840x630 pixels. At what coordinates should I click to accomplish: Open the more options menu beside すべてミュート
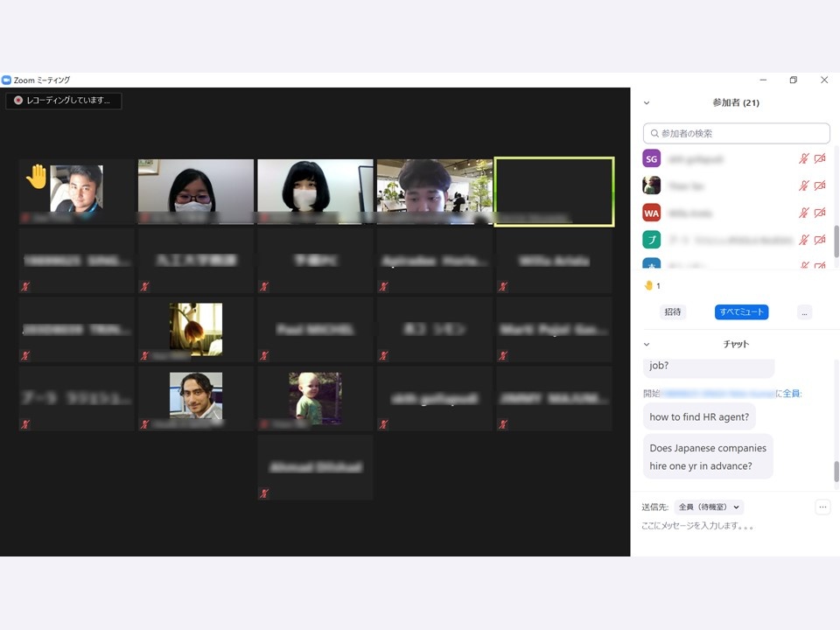[x=804, y=312]
